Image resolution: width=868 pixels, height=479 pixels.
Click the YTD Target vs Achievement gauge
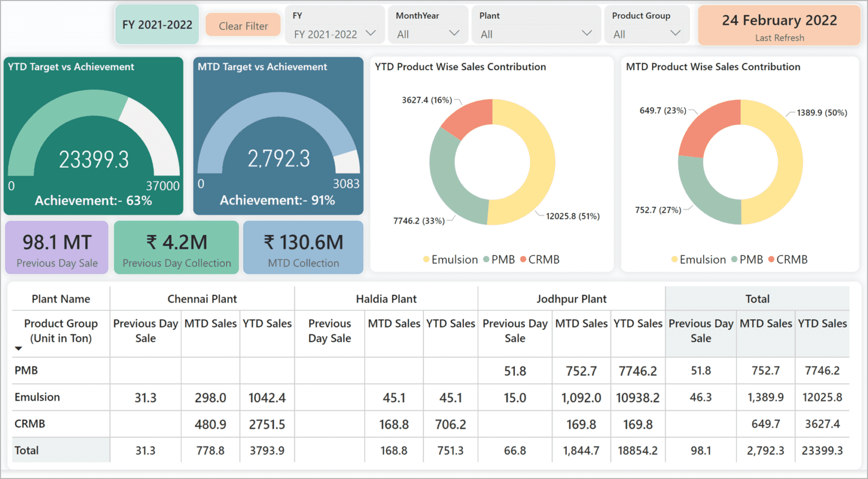coord(93,136)
